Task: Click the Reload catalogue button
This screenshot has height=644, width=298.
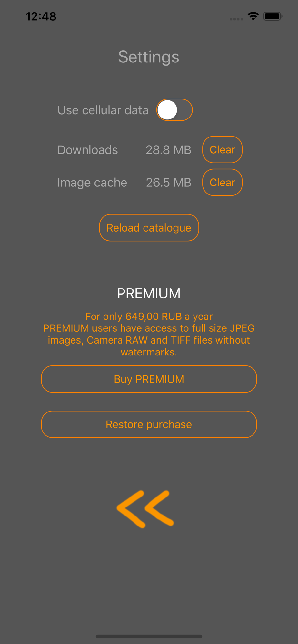Action: pyautogui.click(x=149, y=228)
